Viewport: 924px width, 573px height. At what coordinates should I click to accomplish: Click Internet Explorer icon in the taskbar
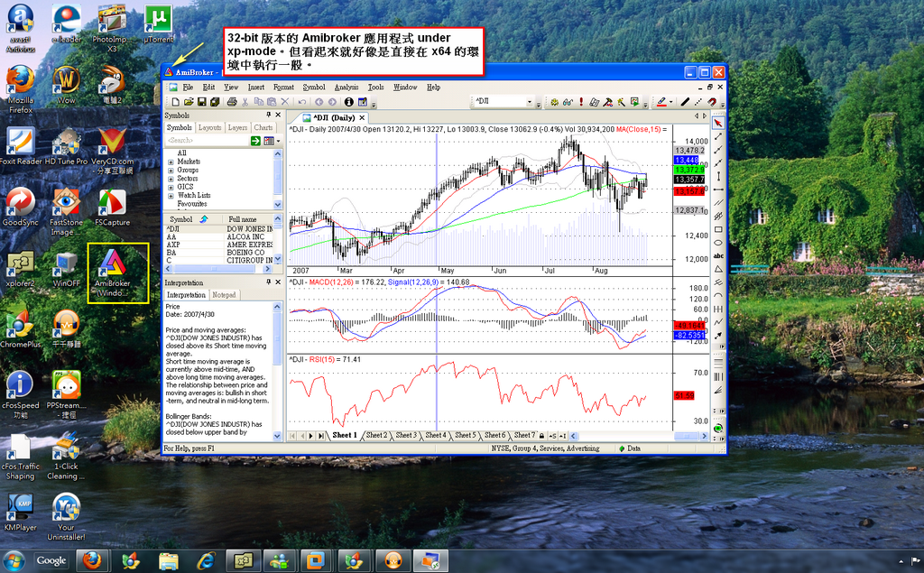tap(206, 560)
